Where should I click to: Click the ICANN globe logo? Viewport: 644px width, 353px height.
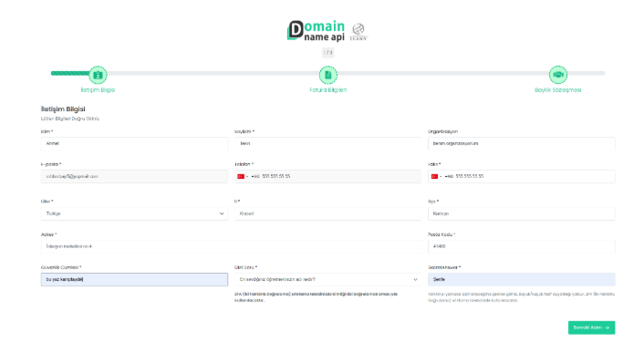click(358, 32)
